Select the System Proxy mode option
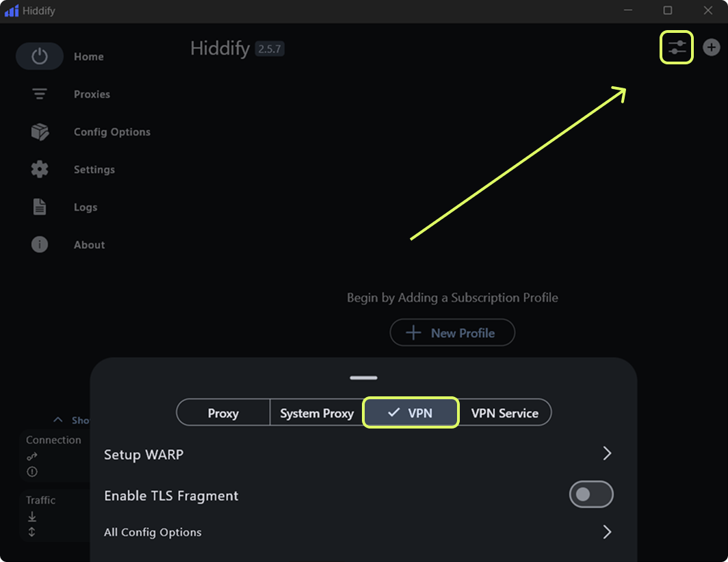728x562 pixels. [317, 413]
